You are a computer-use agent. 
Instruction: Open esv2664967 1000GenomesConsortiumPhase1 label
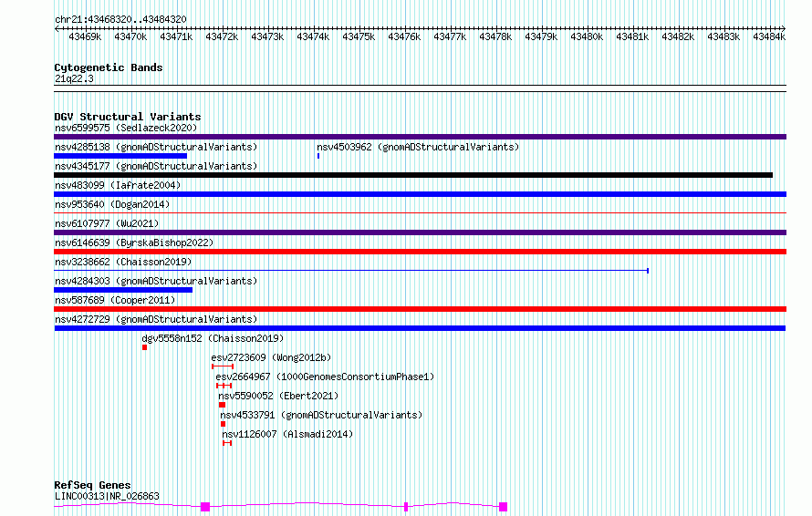325,377
